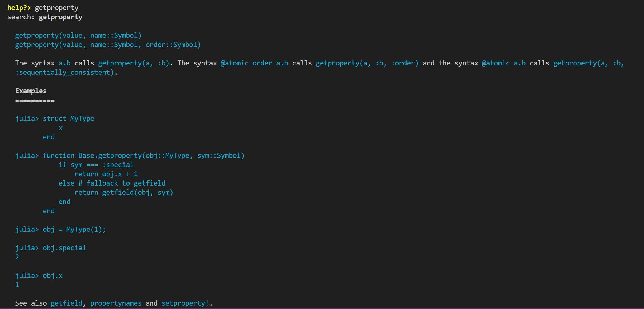Screen dimensions: 644x309
Task: Click the return obj.x + 1 line
Action: (106, 174)
